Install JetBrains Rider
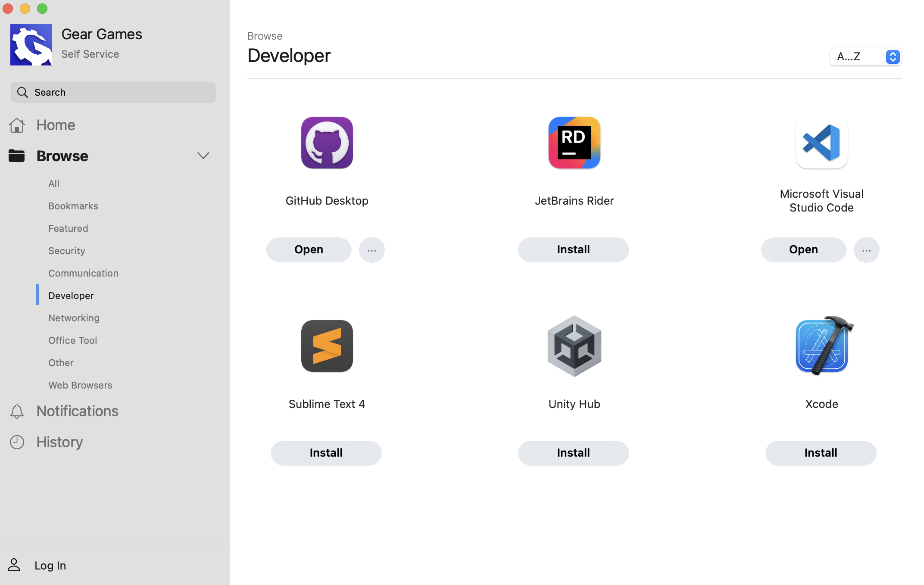 (573, 250)
